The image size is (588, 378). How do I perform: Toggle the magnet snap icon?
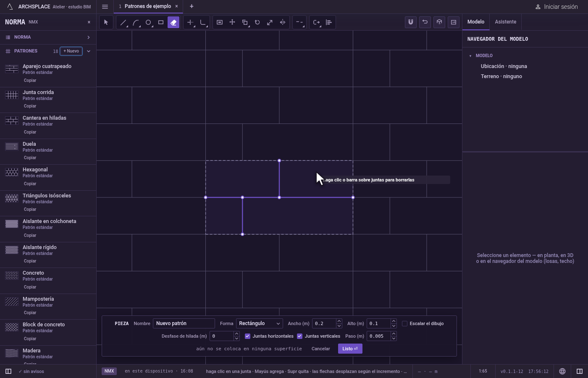(411, 22)
